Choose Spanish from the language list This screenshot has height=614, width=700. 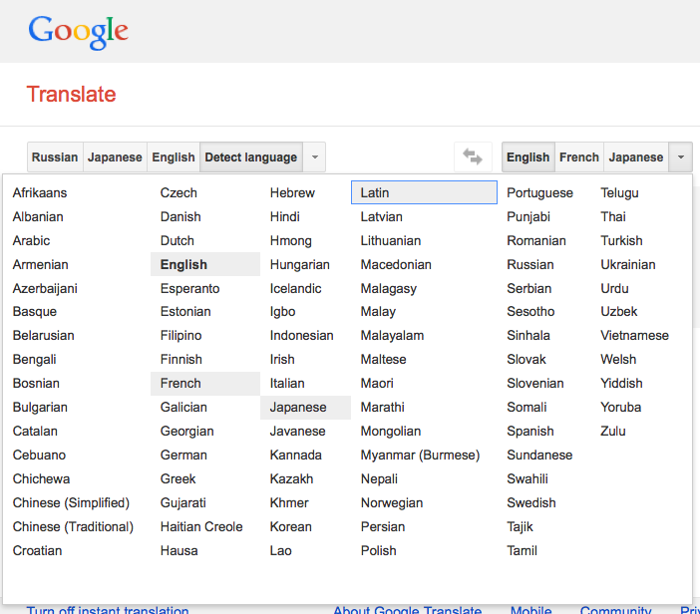pyautogui.click(x=530, y=431)
